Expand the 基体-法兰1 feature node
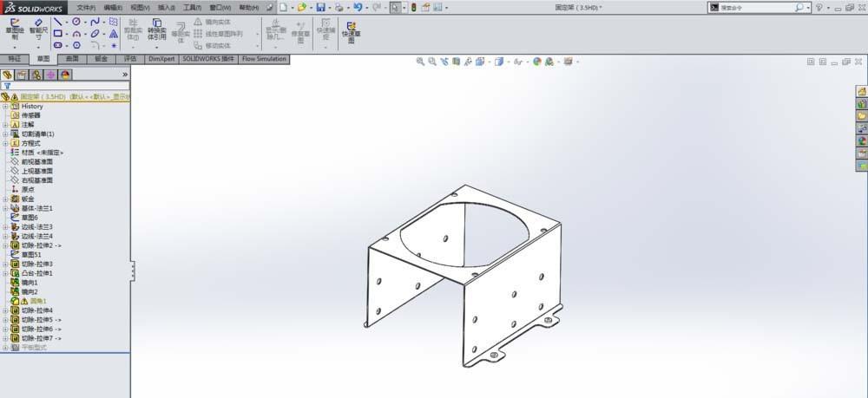This screenshot has height=398, width=868. pyautogui.click(x=5, y=208)
